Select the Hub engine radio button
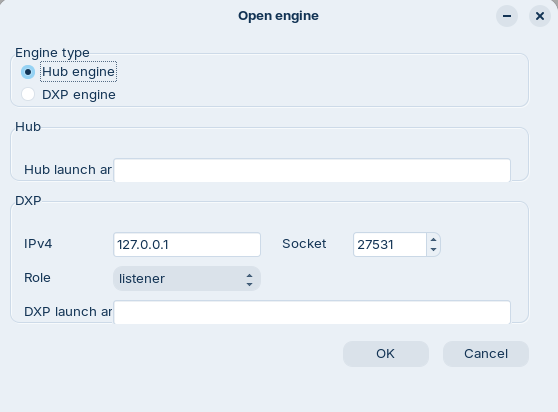 [28, 72]
